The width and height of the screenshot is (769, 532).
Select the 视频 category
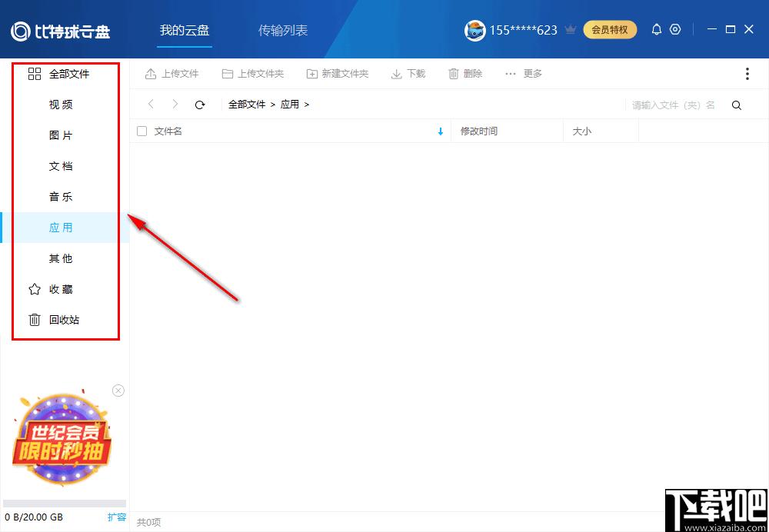click(61, 105)
